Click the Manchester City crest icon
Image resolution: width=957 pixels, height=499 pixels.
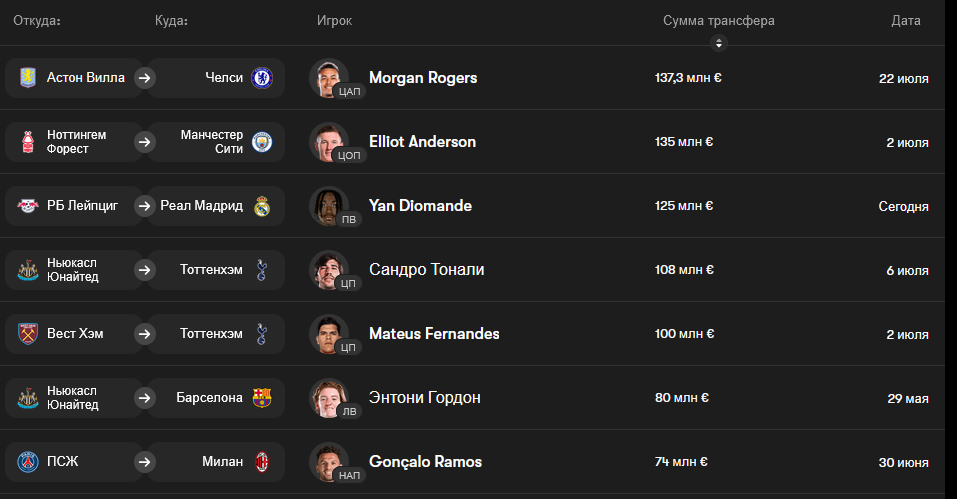tap(262, 142)
